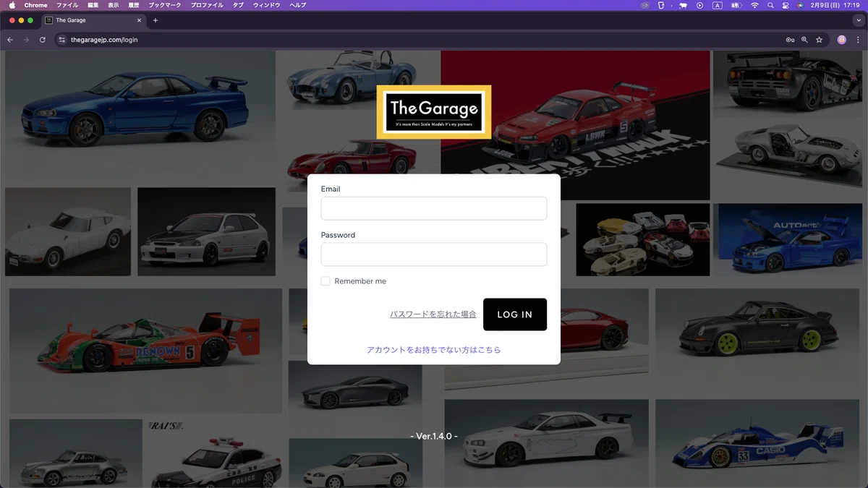Open the ファイル menu
The height and width of the screenshot is (488, 868).
click(x=67, y=5)
